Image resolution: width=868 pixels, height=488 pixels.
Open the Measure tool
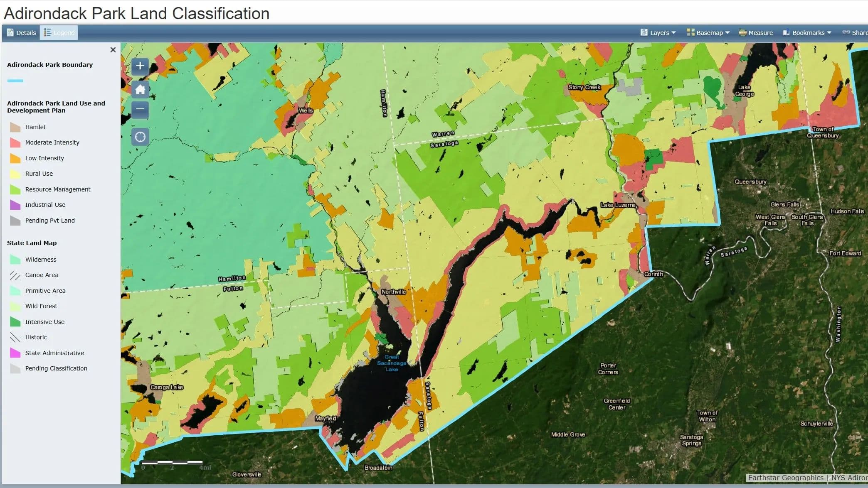[756, 33]
